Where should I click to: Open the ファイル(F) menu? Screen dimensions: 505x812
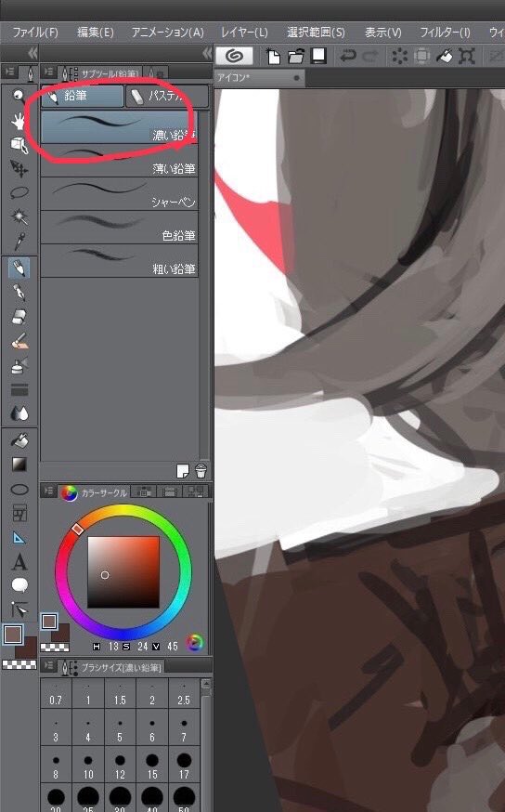tap(35, 33)
